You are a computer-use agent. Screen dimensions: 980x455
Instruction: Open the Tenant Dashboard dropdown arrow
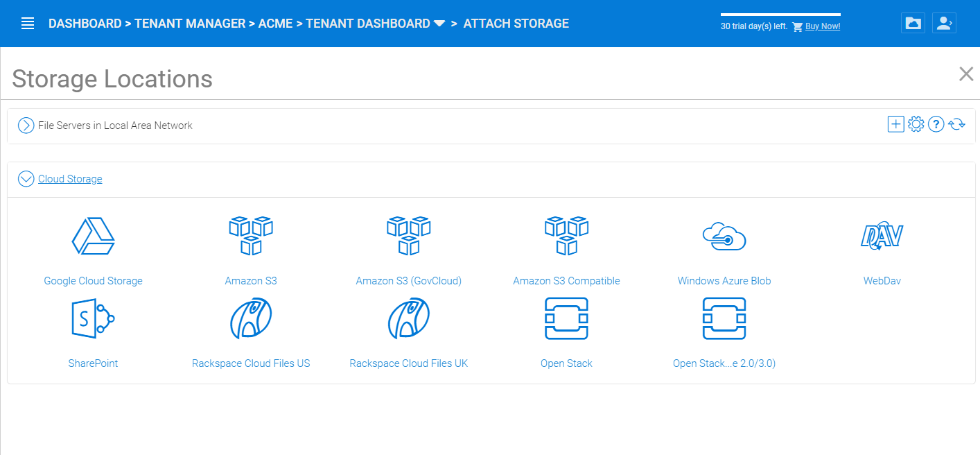[x=439, y=24]
